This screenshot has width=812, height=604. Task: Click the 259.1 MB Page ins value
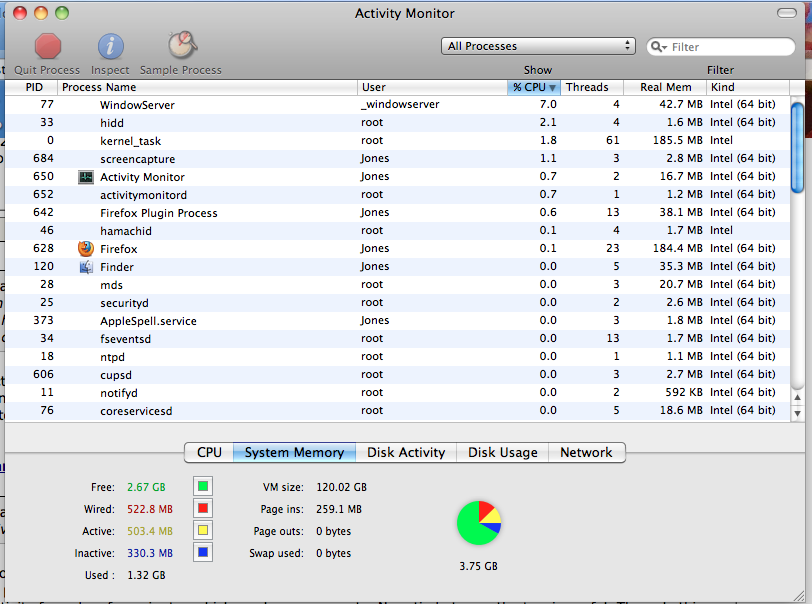coord(339,509)
